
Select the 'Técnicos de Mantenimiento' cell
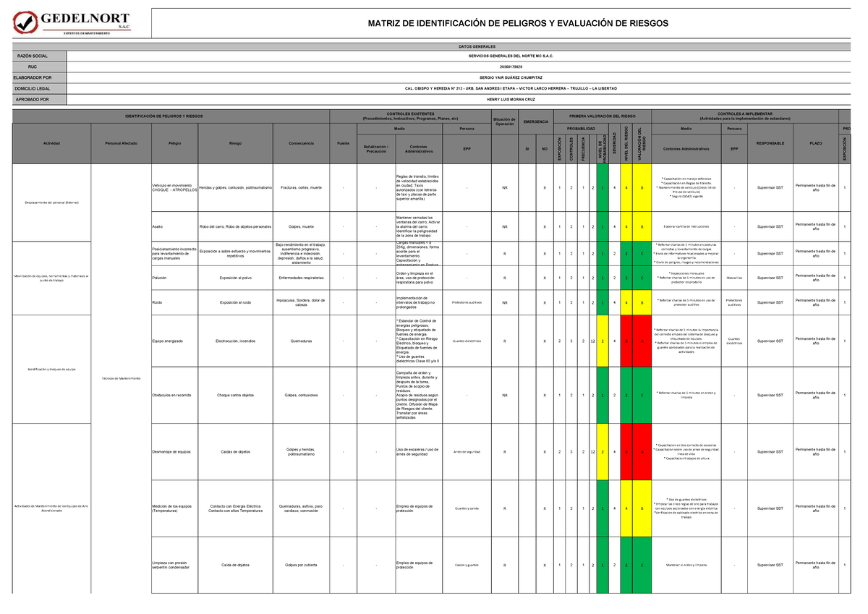coord(121,378)
